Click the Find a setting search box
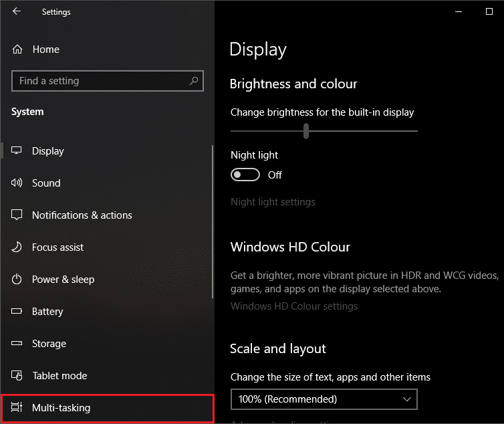Image resolution: width=504 pixels, height=424 pixels. 100,81
